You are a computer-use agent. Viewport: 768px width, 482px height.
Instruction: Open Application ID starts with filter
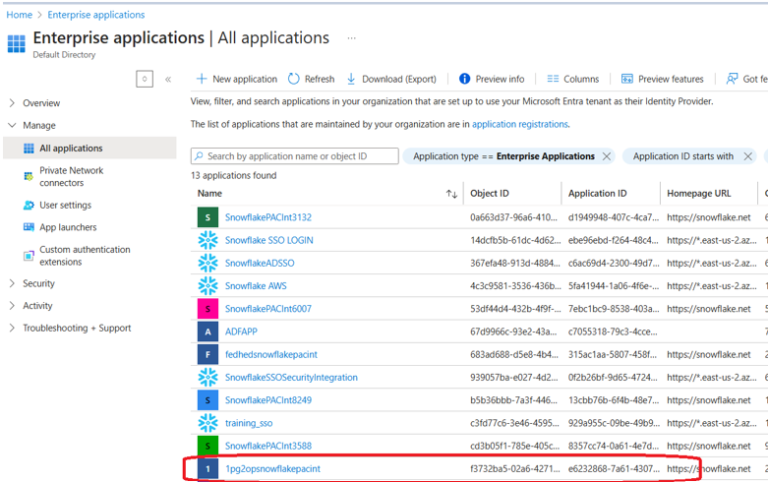click(x=683, y=156)
